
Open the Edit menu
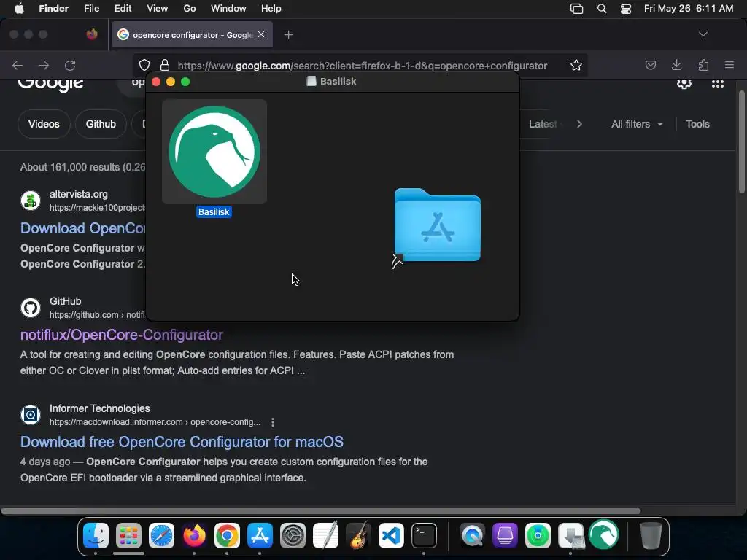pyautogui.click(x=123, y=9)
